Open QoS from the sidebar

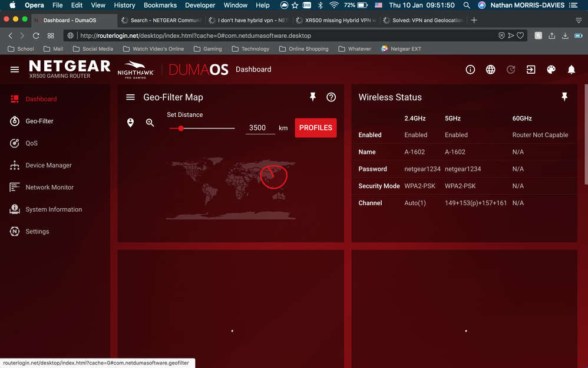click(x=32, y=143)
